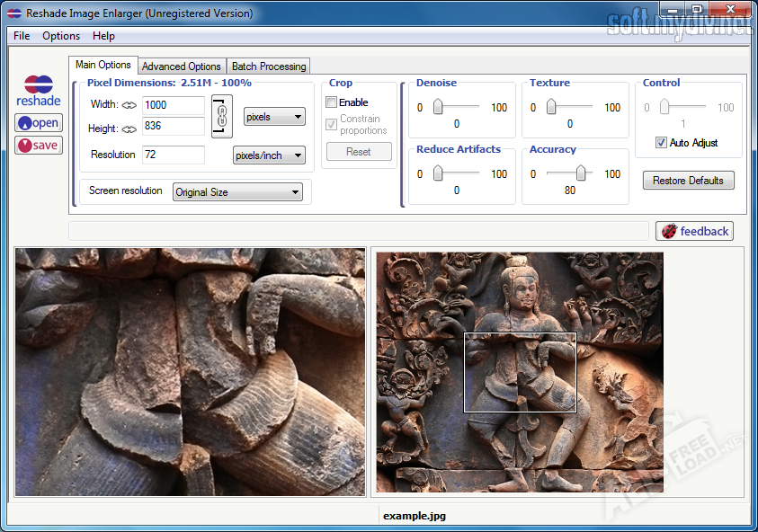
Task: Expand the pixels/inch resolution dropdown
Action: pyautogui.click(x=269, y=155)
